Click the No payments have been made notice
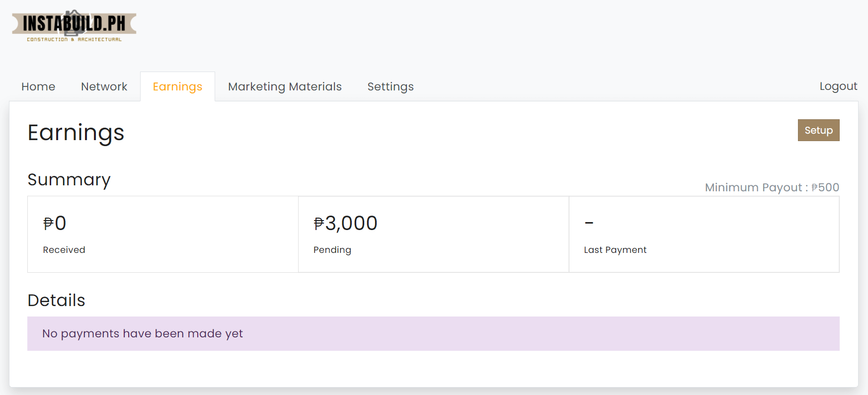868x395 pixels. [433, 333]
